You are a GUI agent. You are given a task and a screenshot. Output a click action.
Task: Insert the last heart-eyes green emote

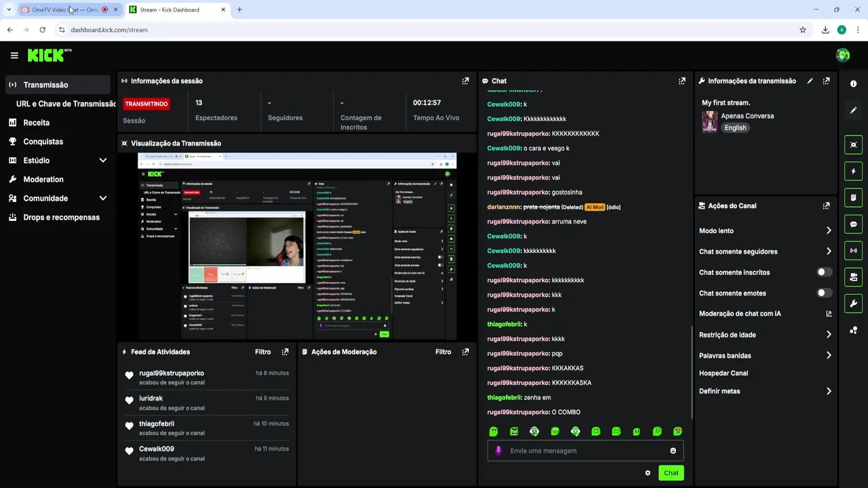(677, 431)
